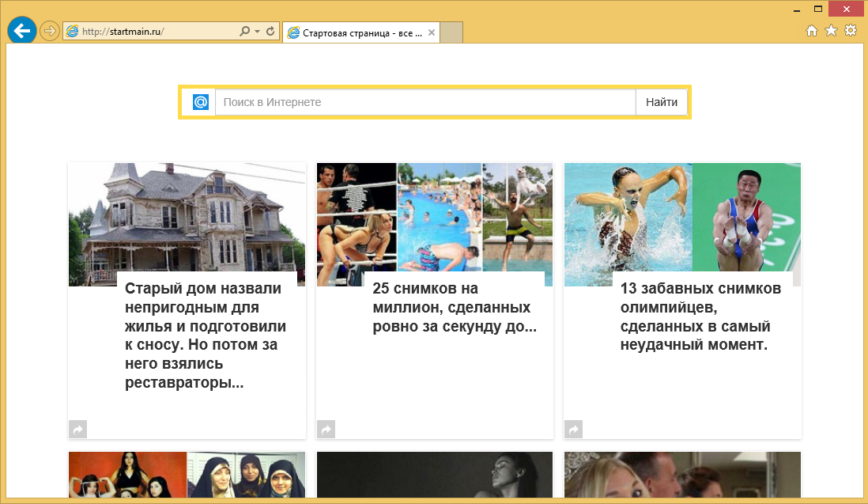The width and height of the screenshot is (868, 504).
Task: Open the browser home page via the home icon
Action: pyautogui.click(x=812, y=30)
